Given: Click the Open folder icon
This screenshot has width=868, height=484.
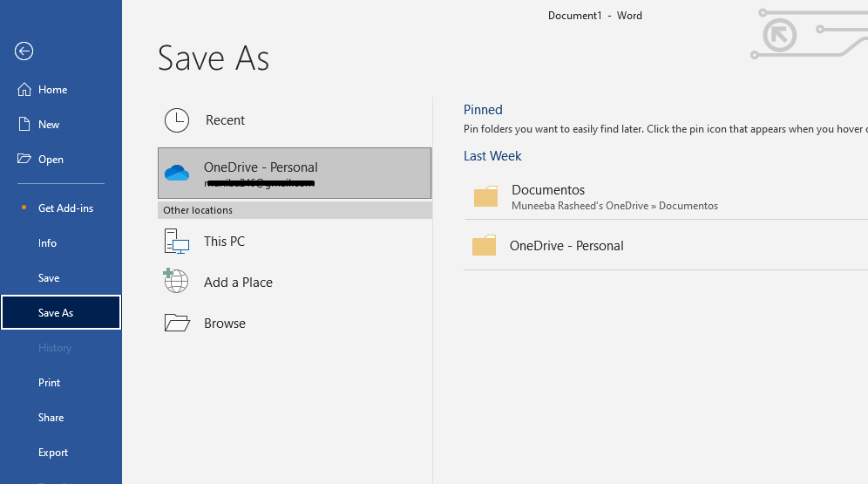Looking at the screenshot, I should 24,160.
